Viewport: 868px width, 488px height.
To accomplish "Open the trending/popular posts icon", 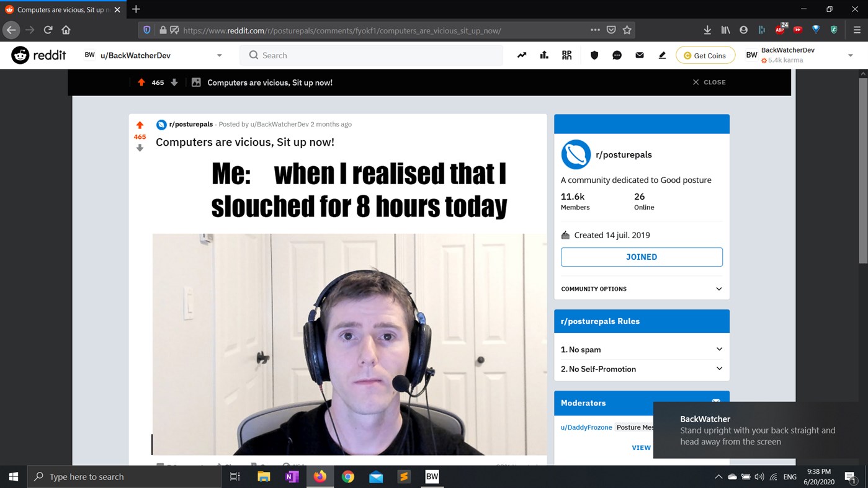I will (522, 55).
